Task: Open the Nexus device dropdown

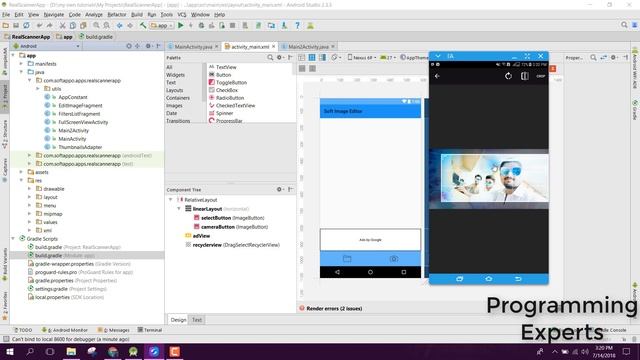Action: [x=362, y=58]
